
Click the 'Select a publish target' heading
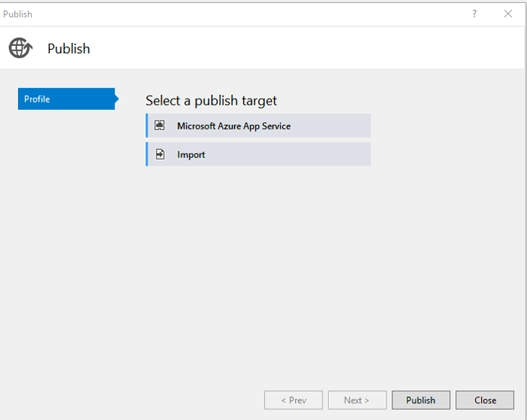(x=211, y=100)
